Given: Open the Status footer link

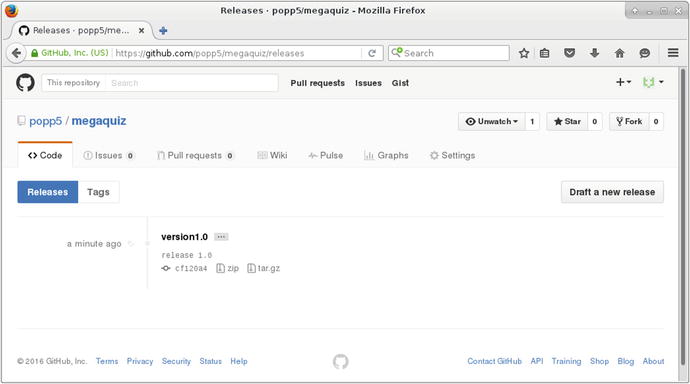Looking at the screenshot, I should [210, 361].
